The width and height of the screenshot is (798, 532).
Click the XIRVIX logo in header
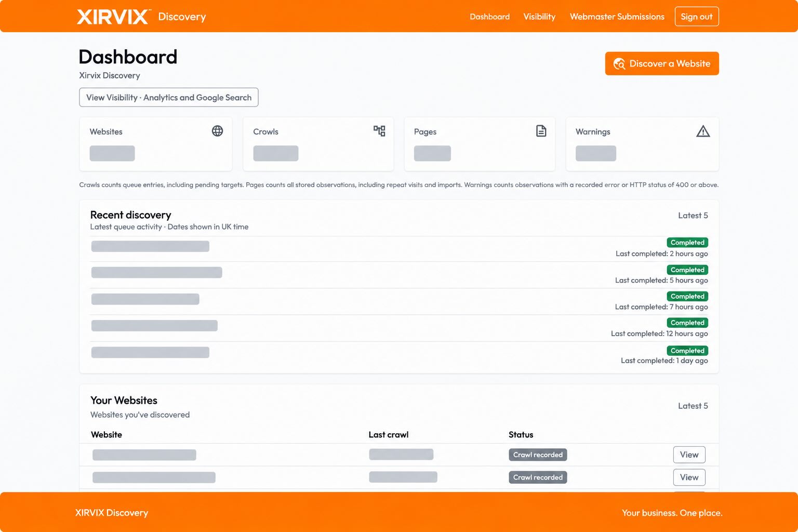coord(113,17)
